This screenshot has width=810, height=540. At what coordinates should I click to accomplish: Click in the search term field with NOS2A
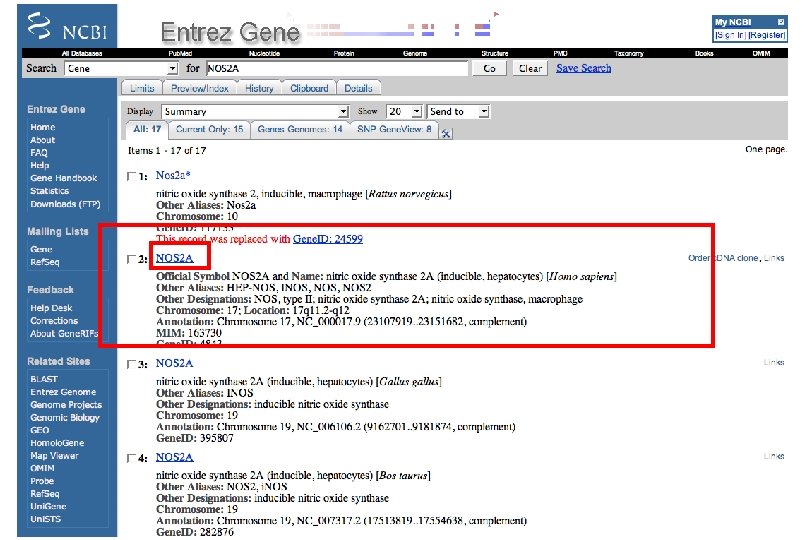337,68
